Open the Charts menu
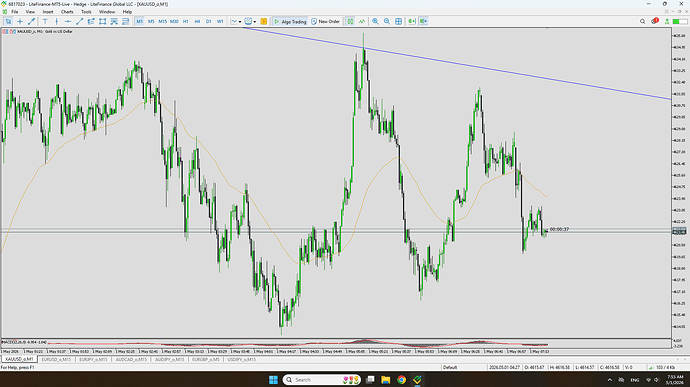Viewport: 690px width, 387px height. click(67, 12)
